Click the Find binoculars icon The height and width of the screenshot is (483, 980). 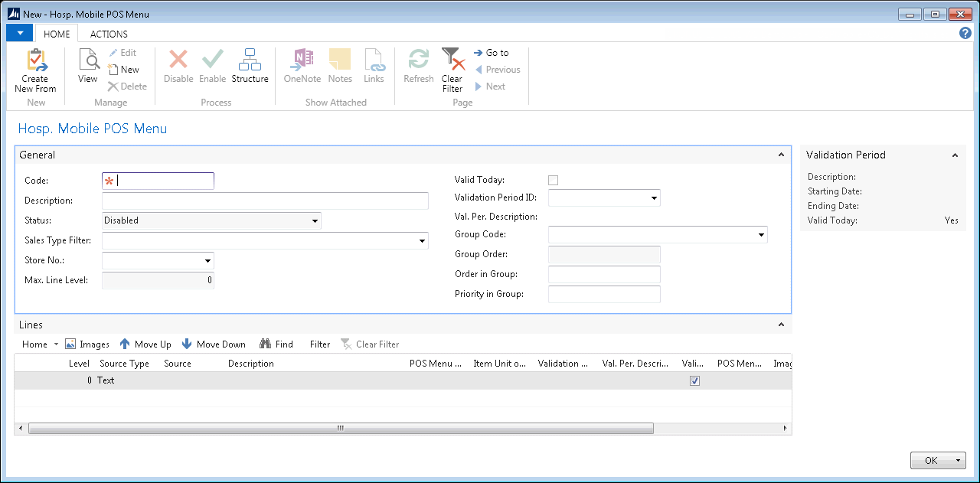click(266, 344)
